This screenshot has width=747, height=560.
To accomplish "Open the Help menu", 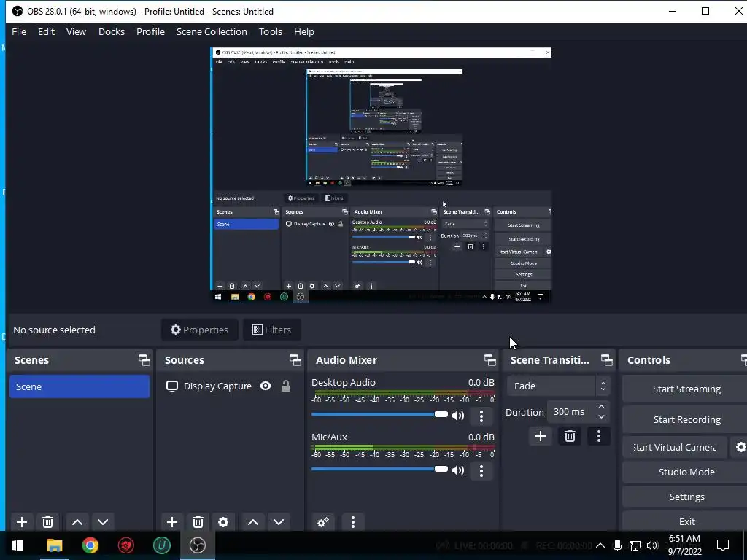I will (x=304, y=31).
